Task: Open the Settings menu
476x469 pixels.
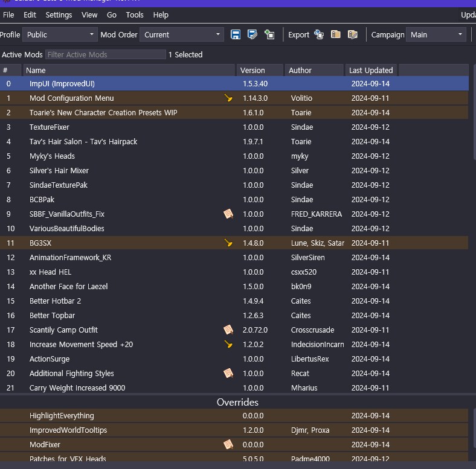Action: pyautogui.click(x=59, y=14)
